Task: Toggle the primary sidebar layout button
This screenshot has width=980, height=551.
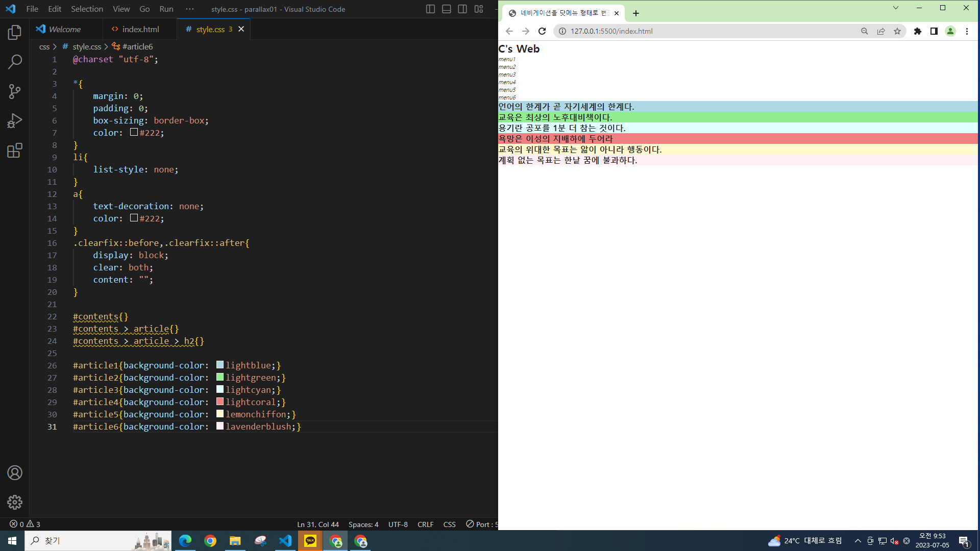Action: [x=430, y=9]
